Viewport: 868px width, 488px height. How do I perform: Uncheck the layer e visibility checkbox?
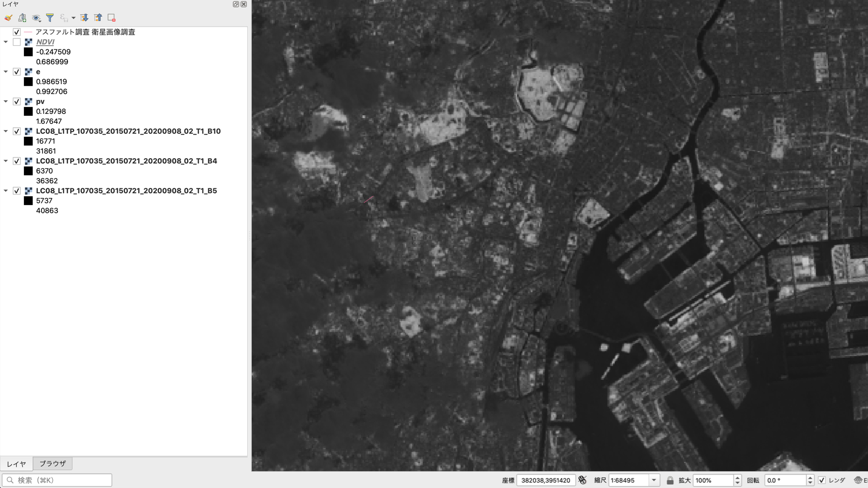click(17, 72)
